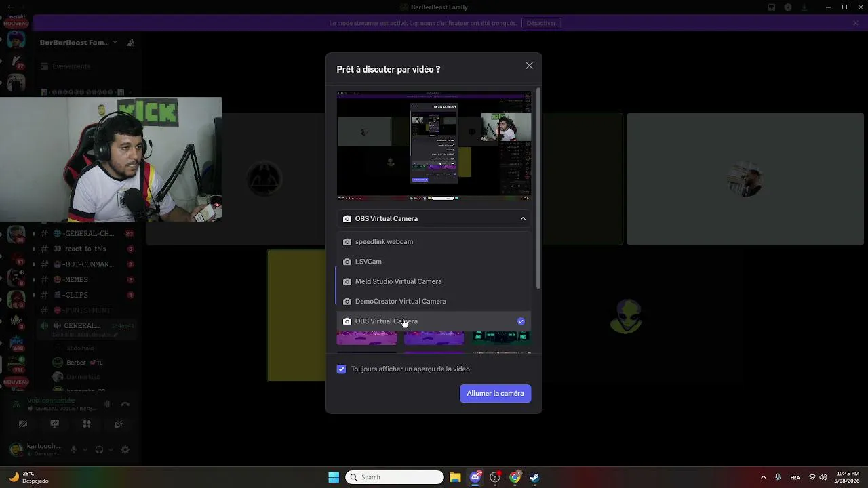Open the Discord help icon

(788, 7)
